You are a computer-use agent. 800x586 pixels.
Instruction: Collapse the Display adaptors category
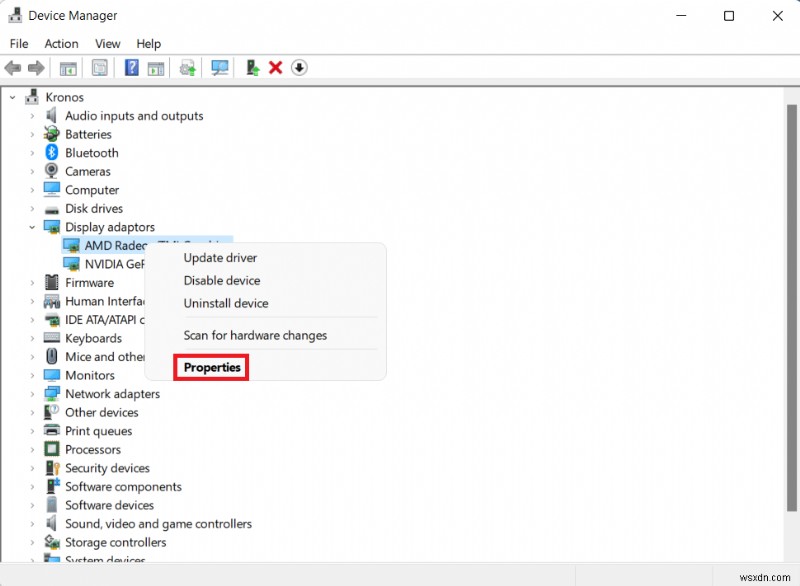coord(32,227)
